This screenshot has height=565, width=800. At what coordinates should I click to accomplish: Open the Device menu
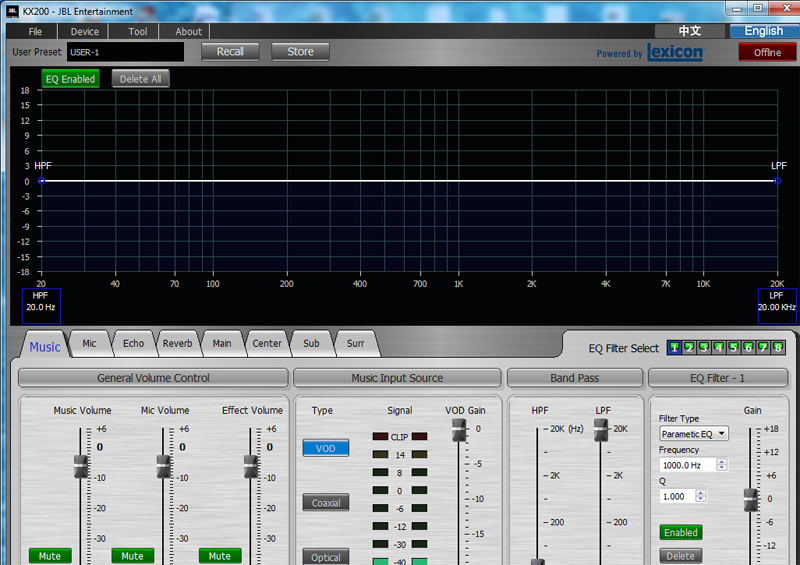coord(85,32)
